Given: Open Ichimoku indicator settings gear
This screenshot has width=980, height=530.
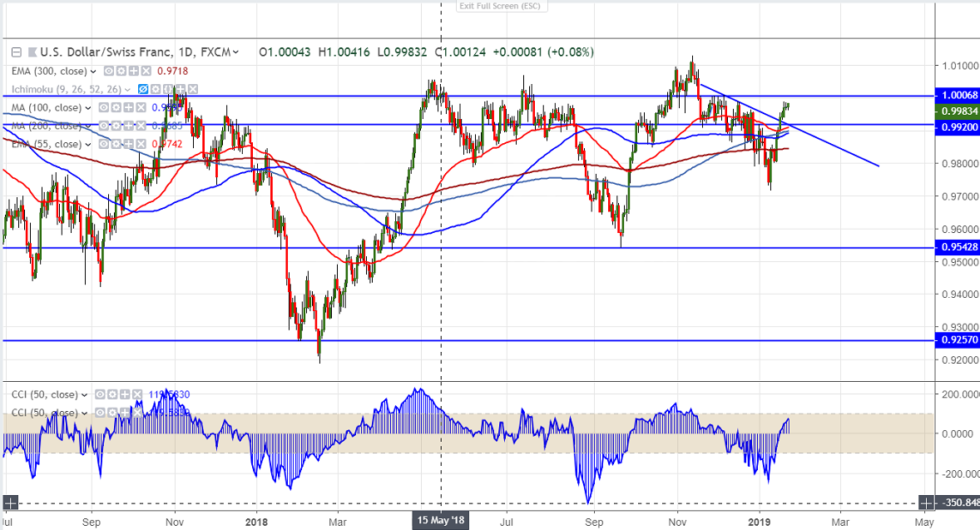Looking at the screenshot, I should click(x=155, y=90).
